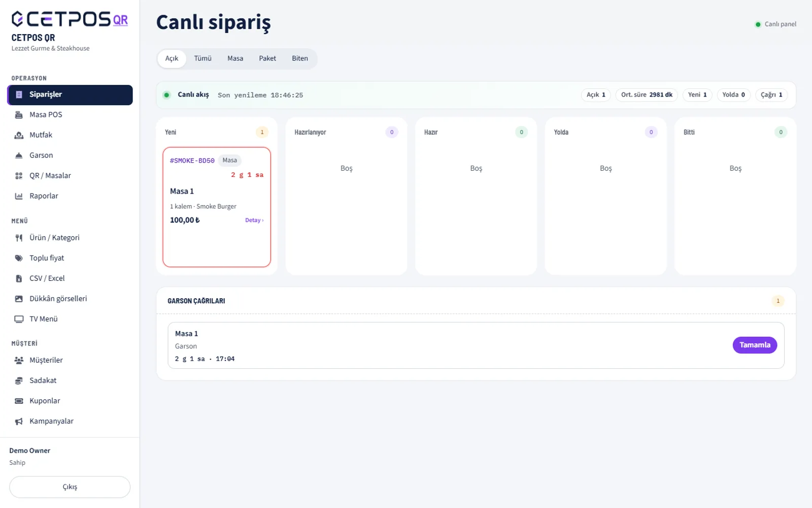812x508 pixels.
Task: Click the 100,00 ₺ order total
Action: tap(185, 220)
